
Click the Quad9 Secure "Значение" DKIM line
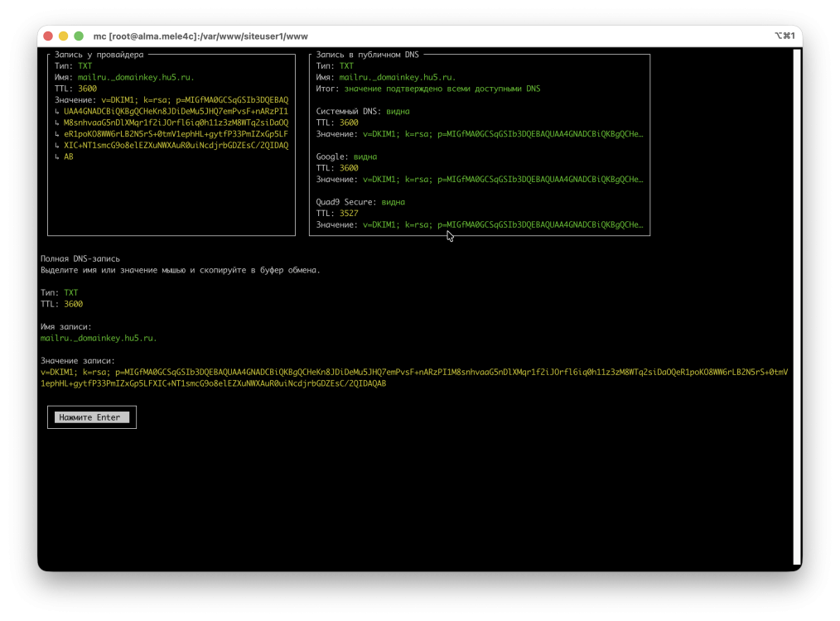pos(480,225)
